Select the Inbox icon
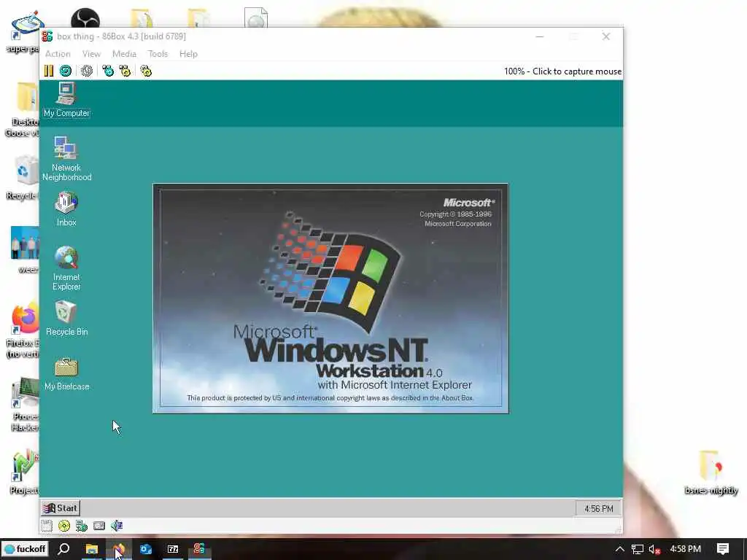This screenshot has height=560, width=747. point(66,209)
